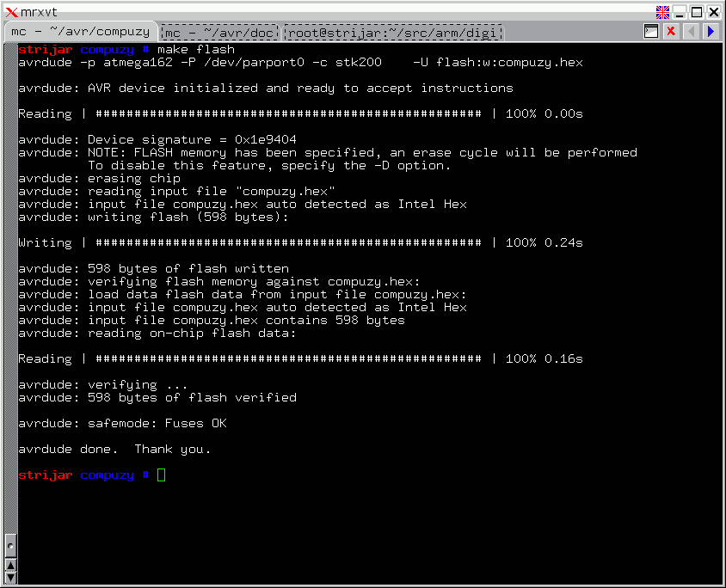Click the mrxvt title bar text
Image resolution: width=726 pixels, height=588 pixels.
click(39, 12)
